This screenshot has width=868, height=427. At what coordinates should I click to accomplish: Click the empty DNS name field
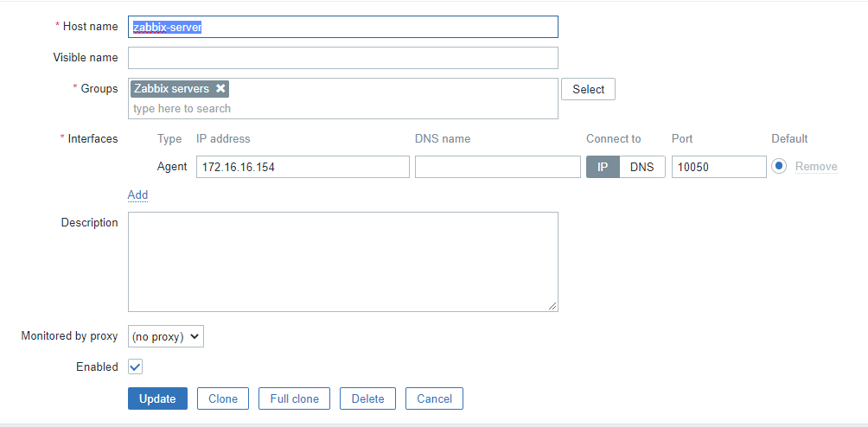[x=498, y=167]
